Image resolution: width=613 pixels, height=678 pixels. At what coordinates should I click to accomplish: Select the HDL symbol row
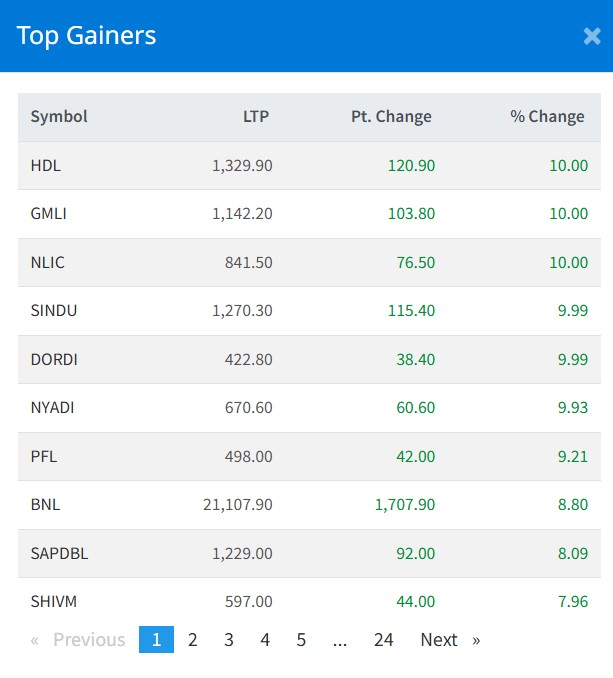click(46, 166)
